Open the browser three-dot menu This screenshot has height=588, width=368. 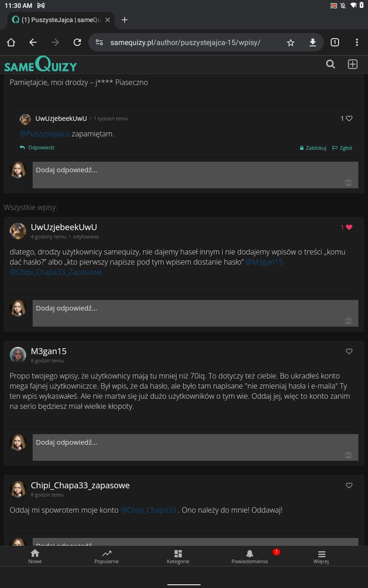(357, 43)
